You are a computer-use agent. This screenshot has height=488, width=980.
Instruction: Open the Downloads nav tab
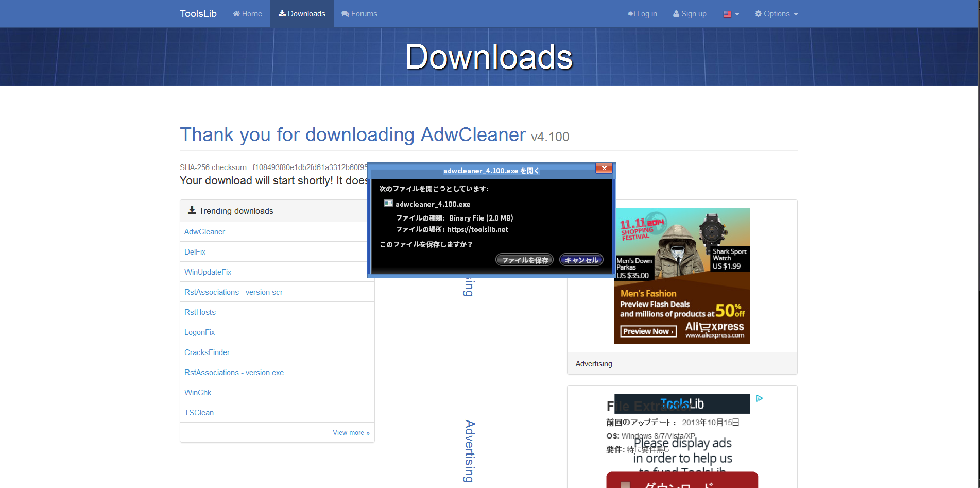click(x=302, y=14)
